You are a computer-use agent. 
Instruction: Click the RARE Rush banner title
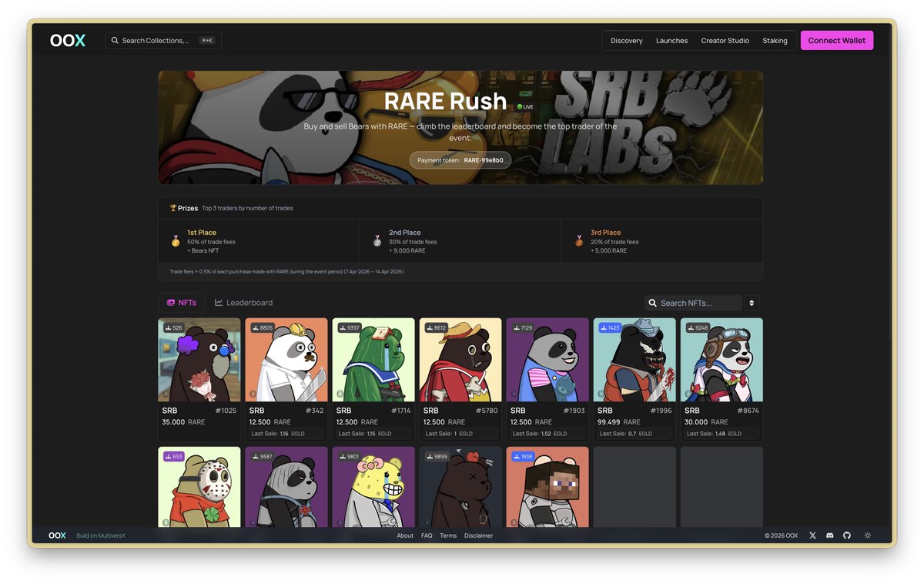point(445,101)
